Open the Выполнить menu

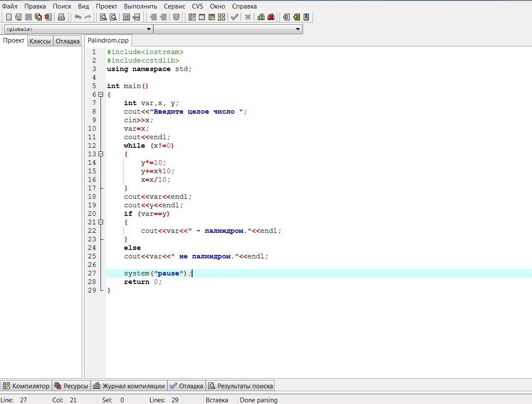(141, 6)
